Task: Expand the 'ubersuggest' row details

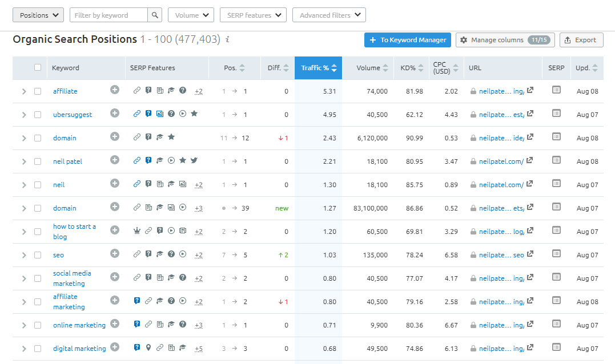Action: (24, 115)
